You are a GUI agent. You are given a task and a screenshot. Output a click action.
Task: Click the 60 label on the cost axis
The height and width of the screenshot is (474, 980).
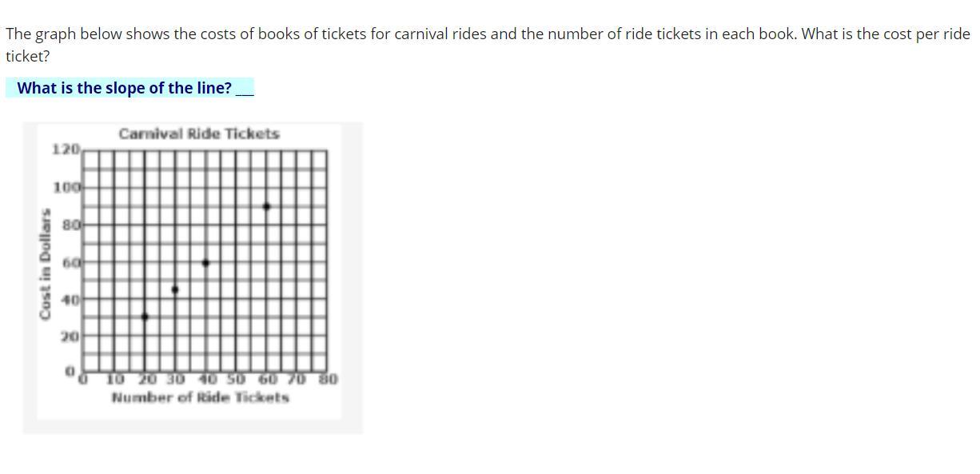70,262
